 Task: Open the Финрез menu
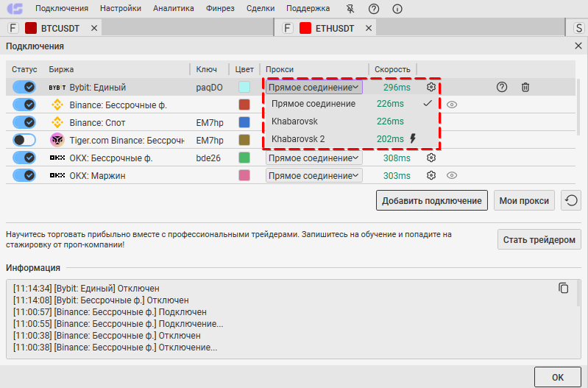coord(220,8)
